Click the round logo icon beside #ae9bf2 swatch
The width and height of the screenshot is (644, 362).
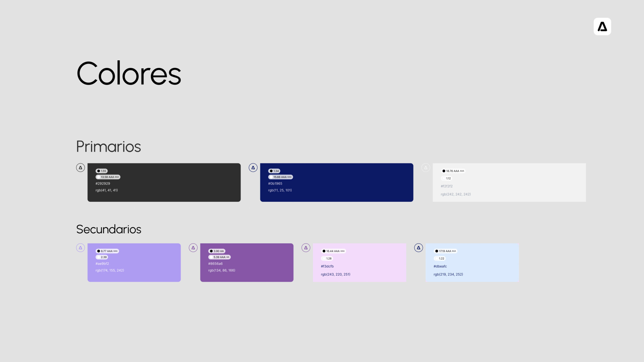[80, 248]
